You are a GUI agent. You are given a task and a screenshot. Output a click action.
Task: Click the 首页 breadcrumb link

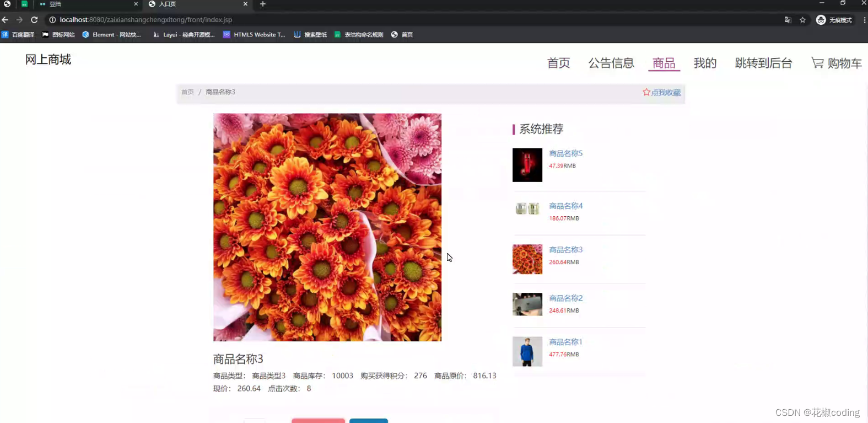click(187, 92)
